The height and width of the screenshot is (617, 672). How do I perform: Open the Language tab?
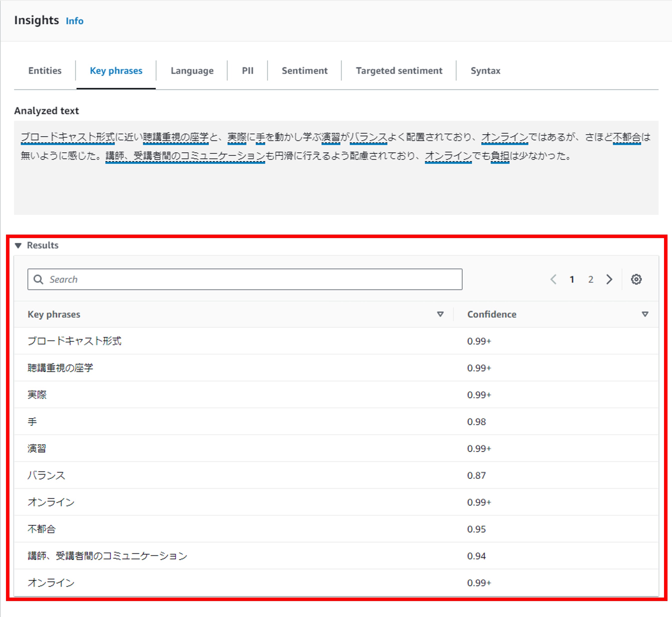(x=192, y=71)
